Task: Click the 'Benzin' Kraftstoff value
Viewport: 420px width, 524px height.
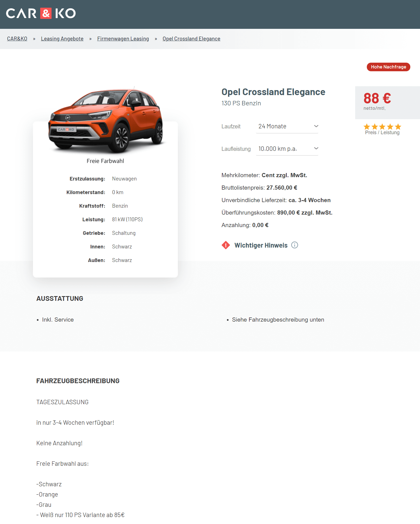Action: click(x=120, y=206)
